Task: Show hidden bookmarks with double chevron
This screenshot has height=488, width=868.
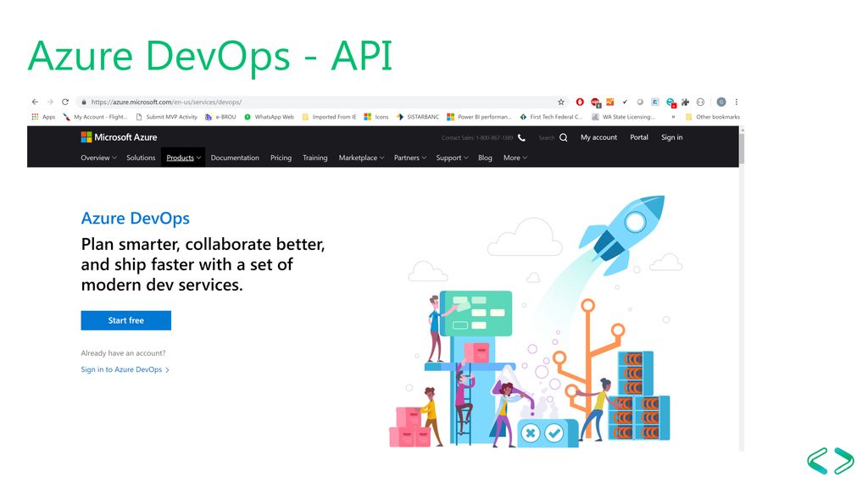Action: (x=673, y=117)
